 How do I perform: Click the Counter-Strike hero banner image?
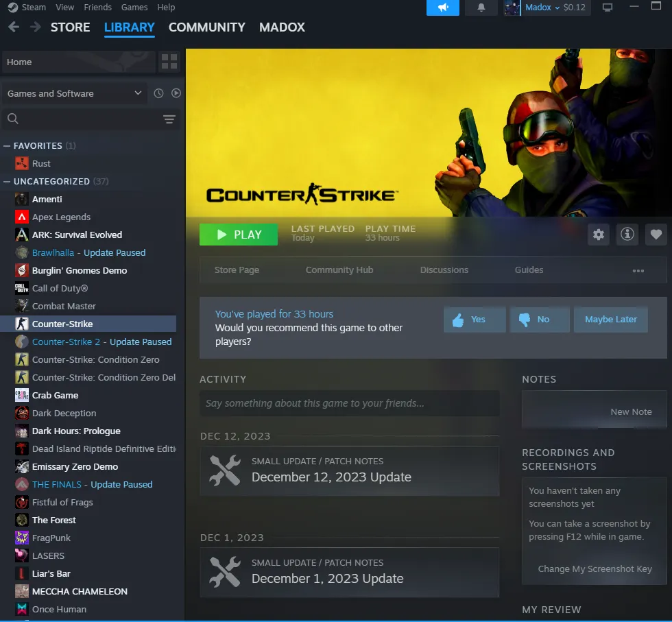pos(429,132)
